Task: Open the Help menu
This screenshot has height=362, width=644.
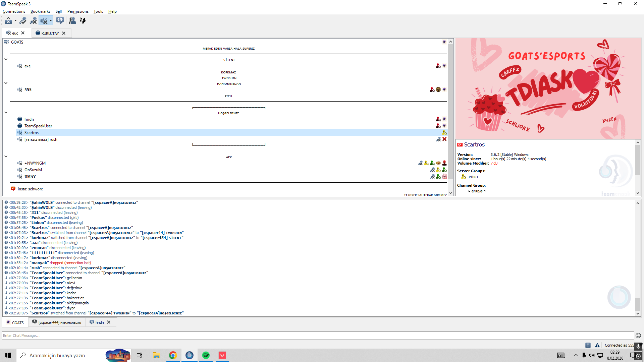Action: pyautogui.click(x=112, y=11)
